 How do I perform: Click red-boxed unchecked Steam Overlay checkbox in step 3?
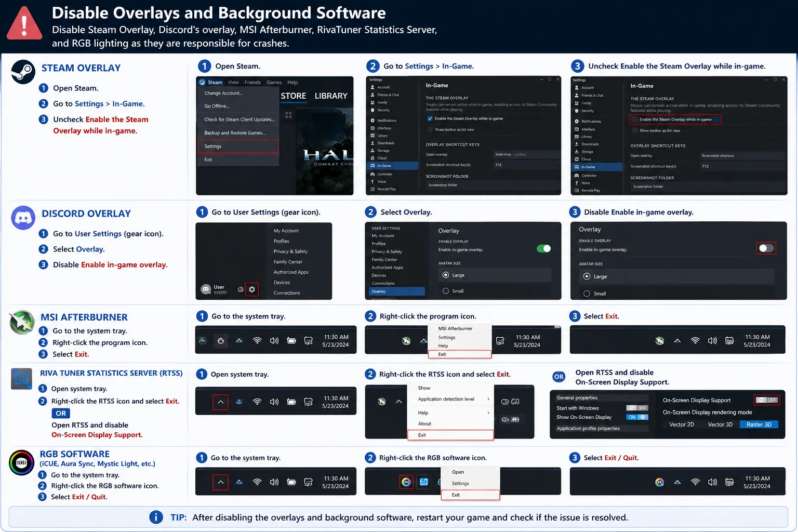pyautogui.click(x=634, y=119)
